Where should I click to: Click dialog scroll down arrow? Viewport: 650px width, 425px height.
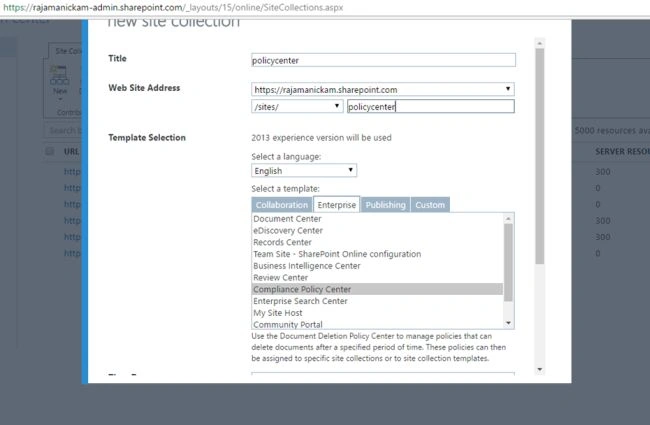pyautogui.click(x=539, y=369)
